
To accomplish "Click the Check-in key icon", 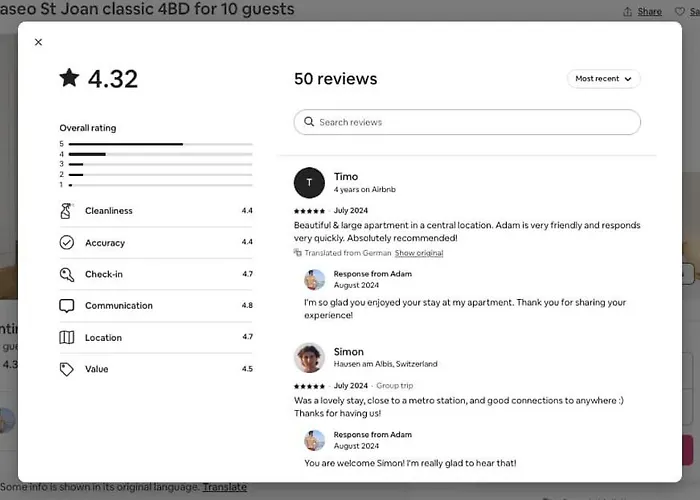I will click(x=67, y=274).
